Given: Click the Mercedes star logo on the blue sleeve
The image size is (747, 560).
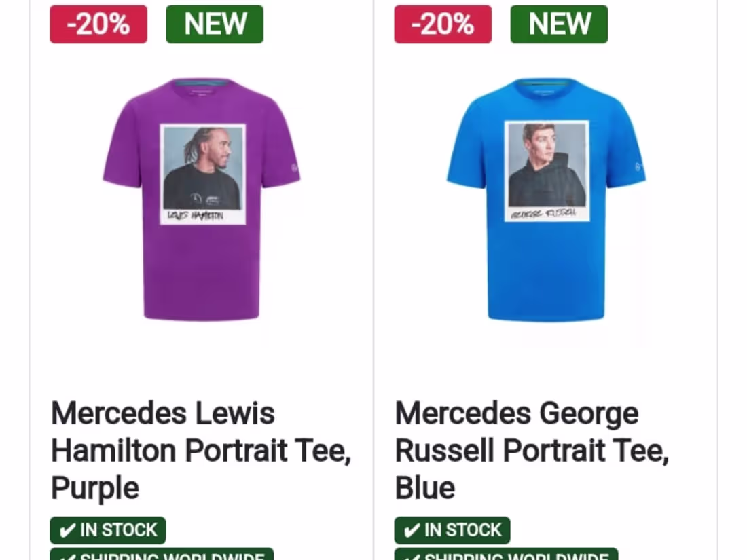Looking at the screenshot, I should coord(638,166).
